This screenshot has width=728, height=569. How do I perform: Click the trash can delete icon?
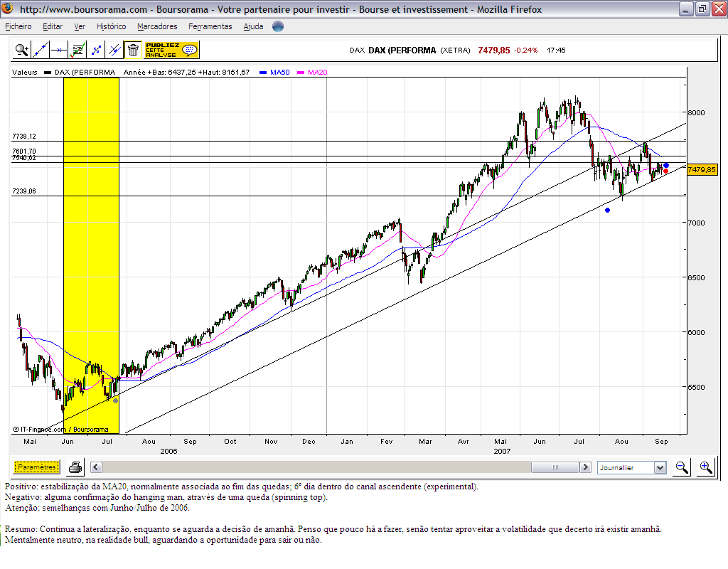point(133,50)
